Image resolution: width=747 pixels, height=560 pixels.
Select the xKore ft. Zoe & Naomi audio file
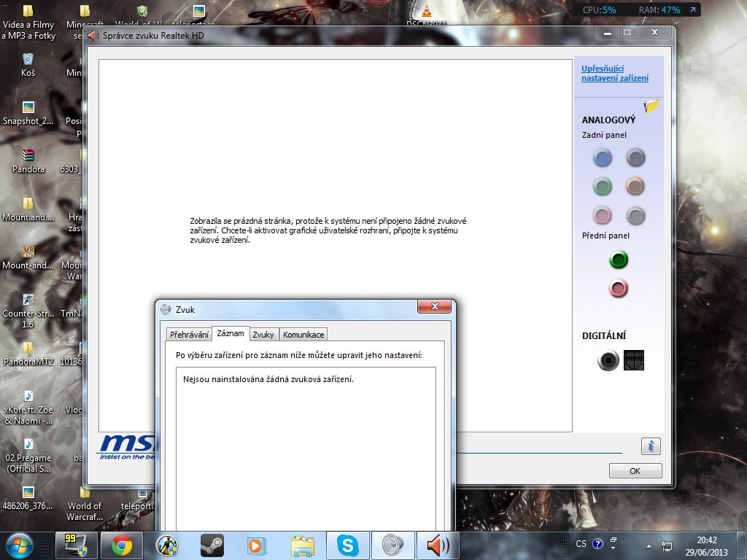[28, 408]
